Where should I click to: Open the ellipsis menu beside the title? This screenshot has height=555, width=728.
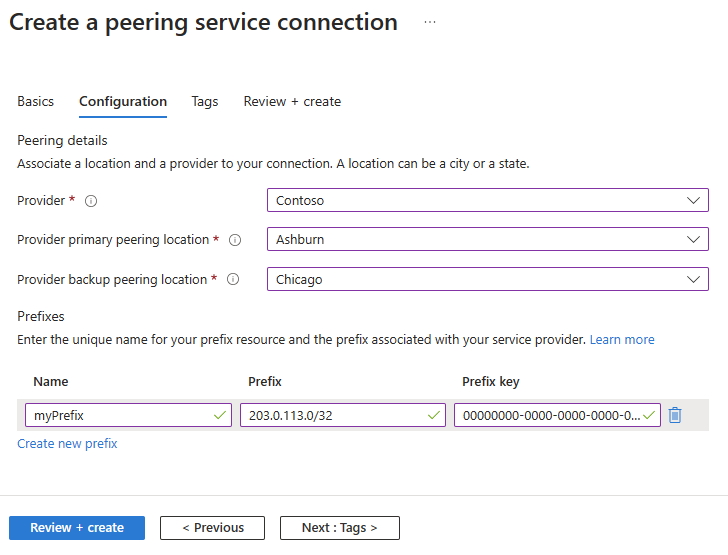click(430, 22)
